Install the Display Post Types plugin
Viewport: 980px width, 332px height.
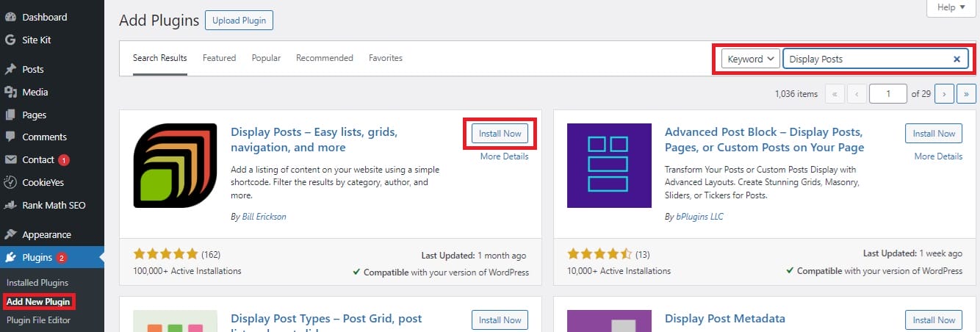500,320
